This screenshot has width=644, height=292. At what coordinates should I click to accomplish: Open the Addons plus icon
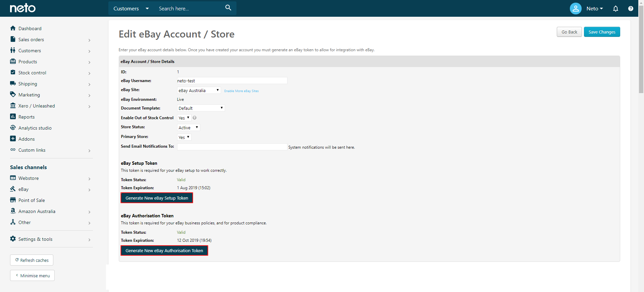click(13, 139)
